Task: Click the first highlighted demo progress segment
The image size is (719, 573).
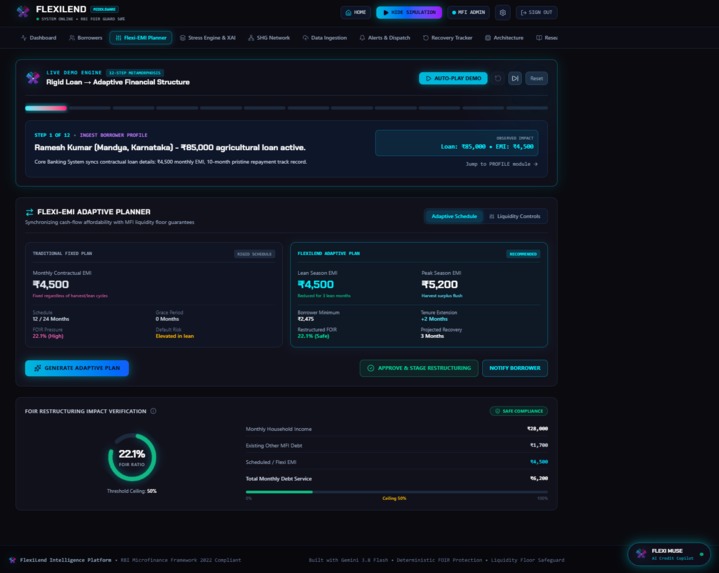Action: pyautogui.click(x=46, y=108)
